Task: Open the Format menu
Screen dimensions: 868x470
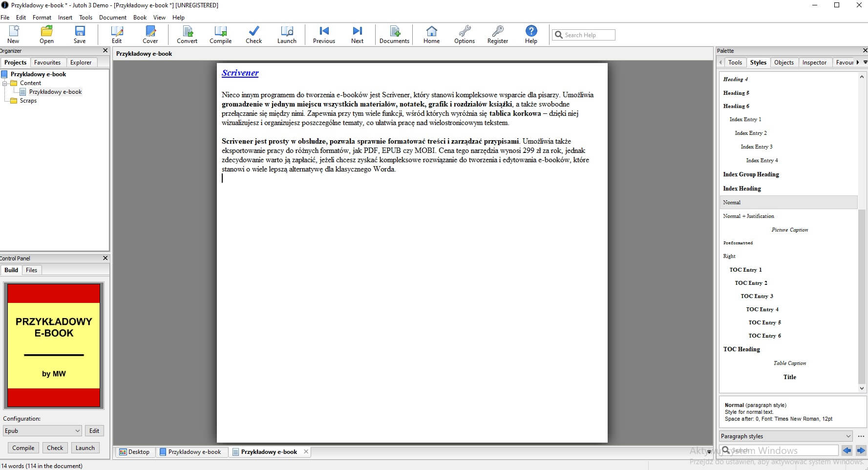Action: point(42,18)
